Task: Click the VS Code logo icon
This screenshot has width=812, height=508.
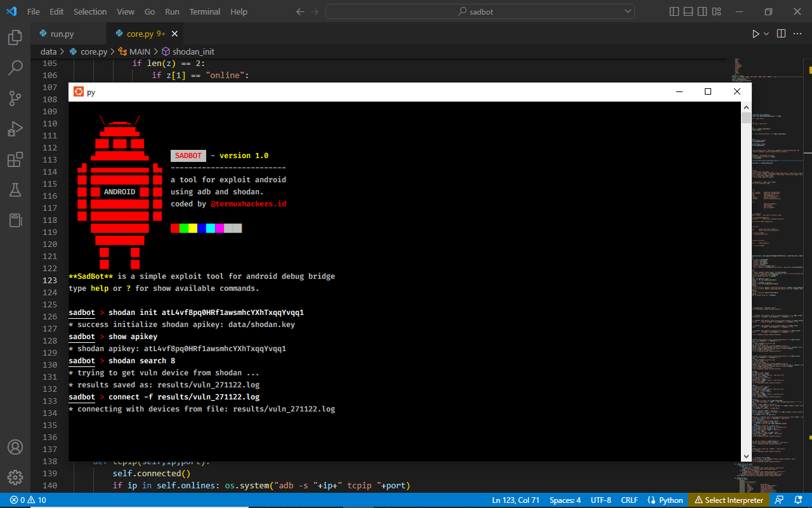Action: [11, 11]
